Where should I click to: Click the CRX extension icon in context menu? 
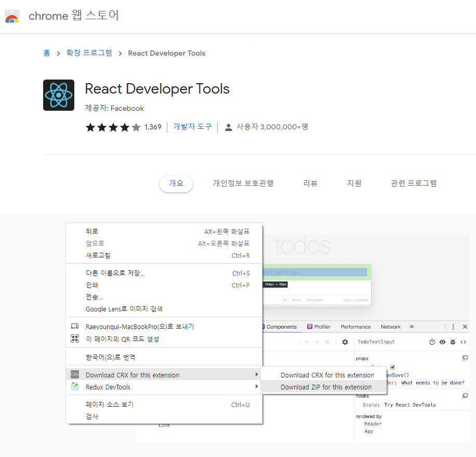[x=75, y=374]
